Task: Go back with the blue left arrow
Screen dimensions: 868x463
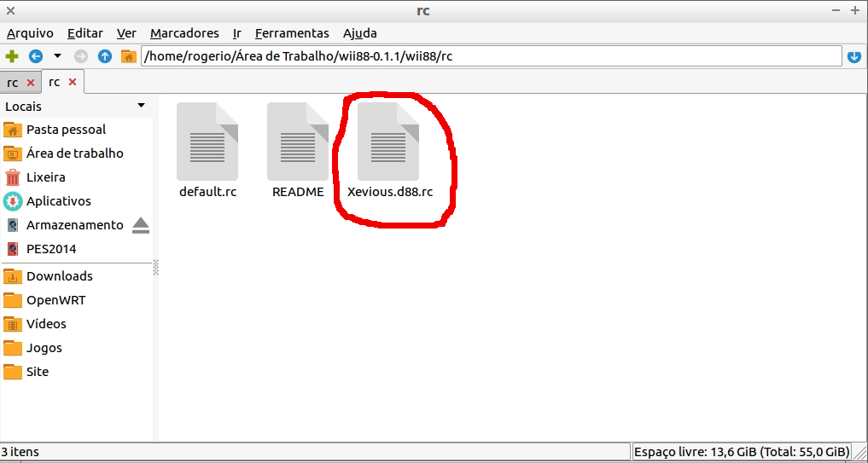Action: tap(36, 56)
